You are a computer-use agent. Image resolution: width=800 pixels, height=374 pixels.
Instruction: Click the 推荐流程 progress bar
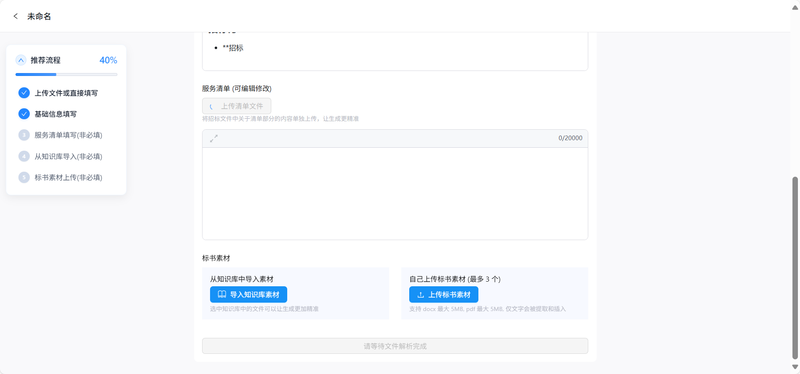point(66,74)
